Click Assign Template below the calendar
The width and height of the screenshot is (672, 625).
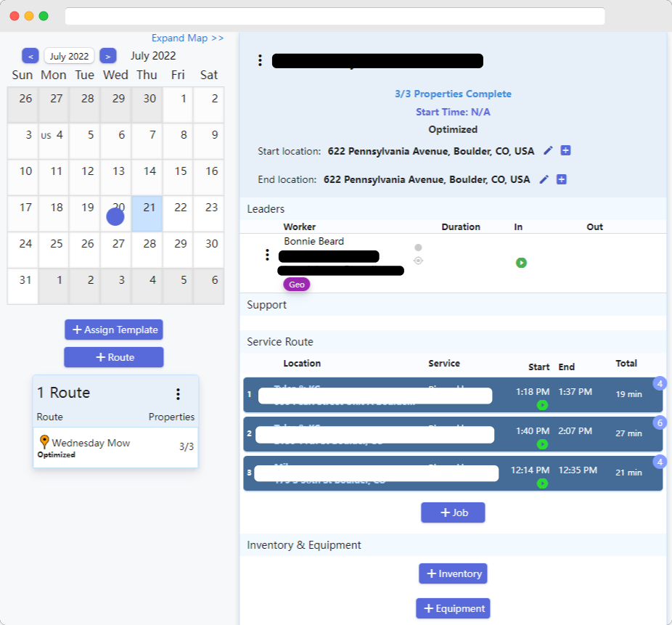(113, 330)
